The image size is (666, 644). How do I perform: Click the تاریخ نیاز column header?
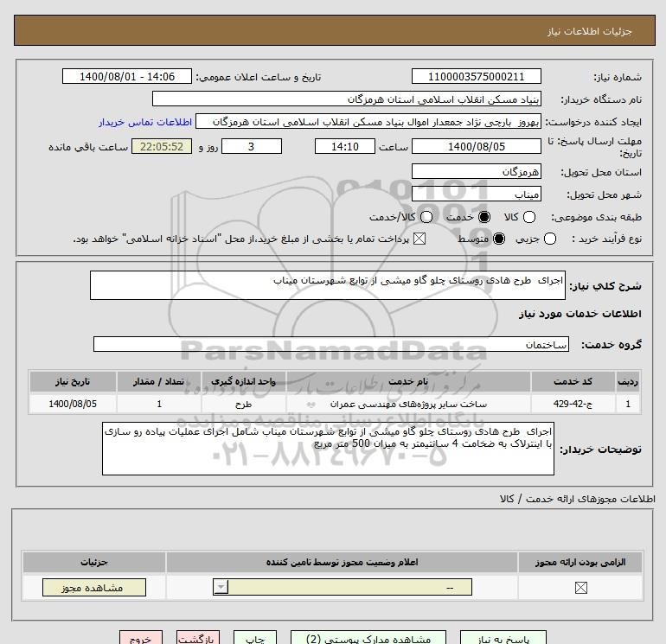point(73,381)
